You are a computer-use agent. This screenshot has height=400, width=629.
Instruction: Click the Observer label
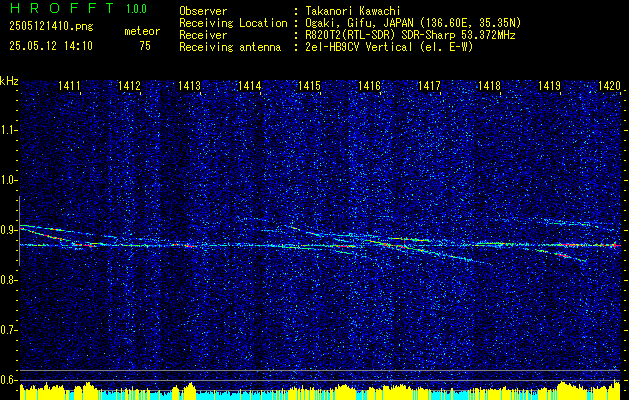(203, 11)
